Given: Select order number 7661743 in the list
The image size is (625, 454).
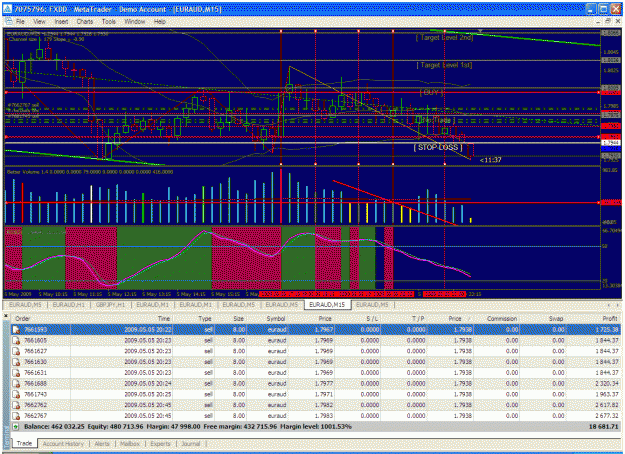Looking at the screenshot, I should 35,394.
